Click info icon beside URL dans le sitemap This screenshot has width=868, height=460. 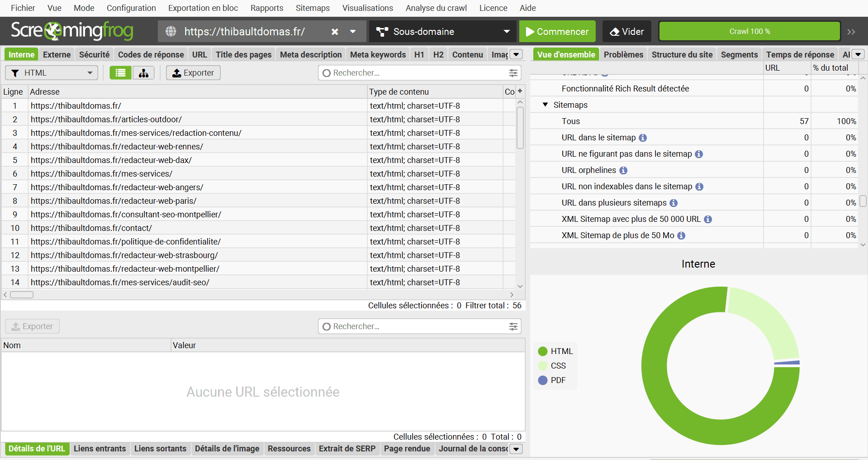643,138
